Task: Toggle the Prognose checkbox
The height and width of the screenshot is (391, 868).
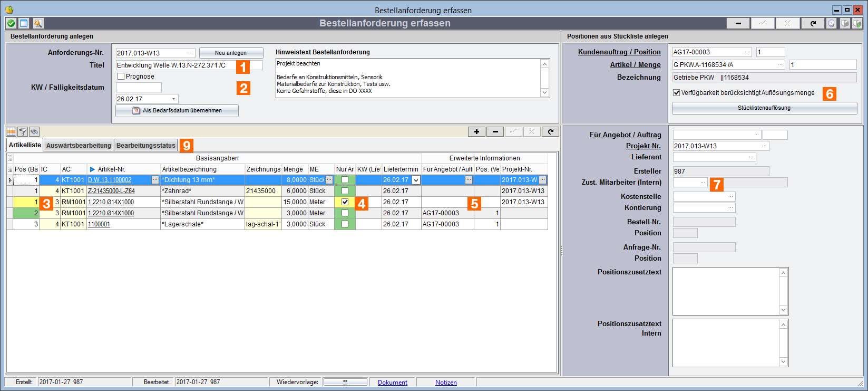Action: pyautogui.click(x=121, y=77)
